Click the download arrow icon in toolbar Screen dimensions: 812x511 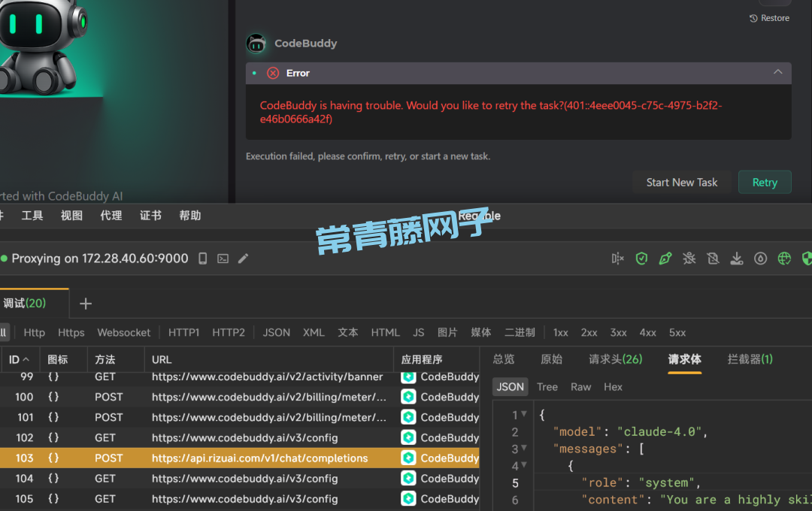tap(737, 259)
